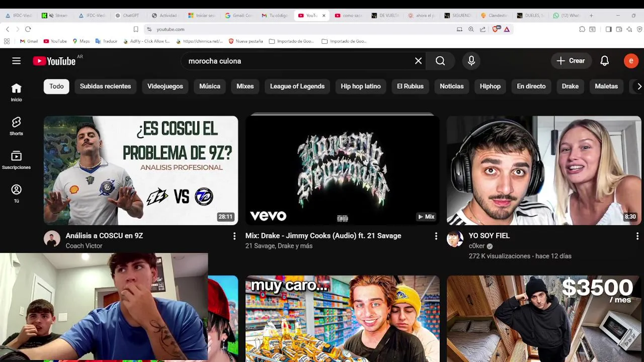Open the YO SOY FIEL thumbnail
The width and height of the screenshot is (644, 362).
[544, 170]
